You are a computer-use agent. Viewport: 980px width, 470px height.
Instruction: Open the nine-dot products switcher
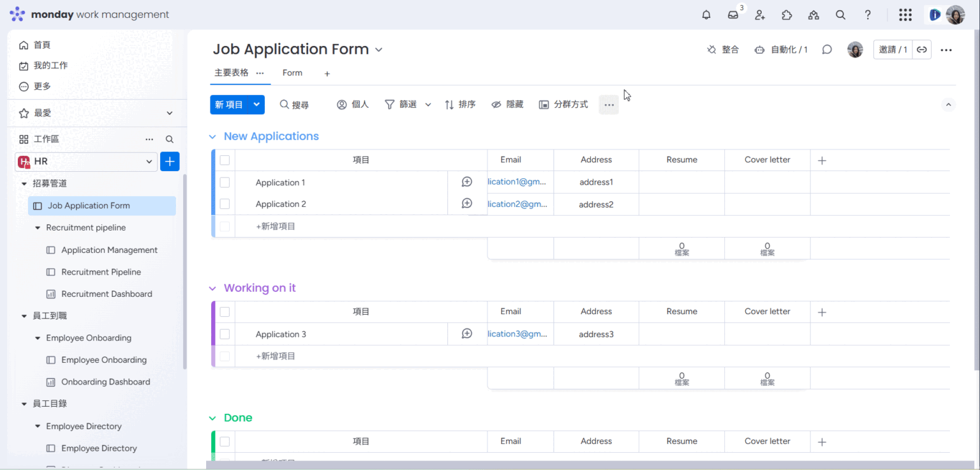(x=905, y=15)
